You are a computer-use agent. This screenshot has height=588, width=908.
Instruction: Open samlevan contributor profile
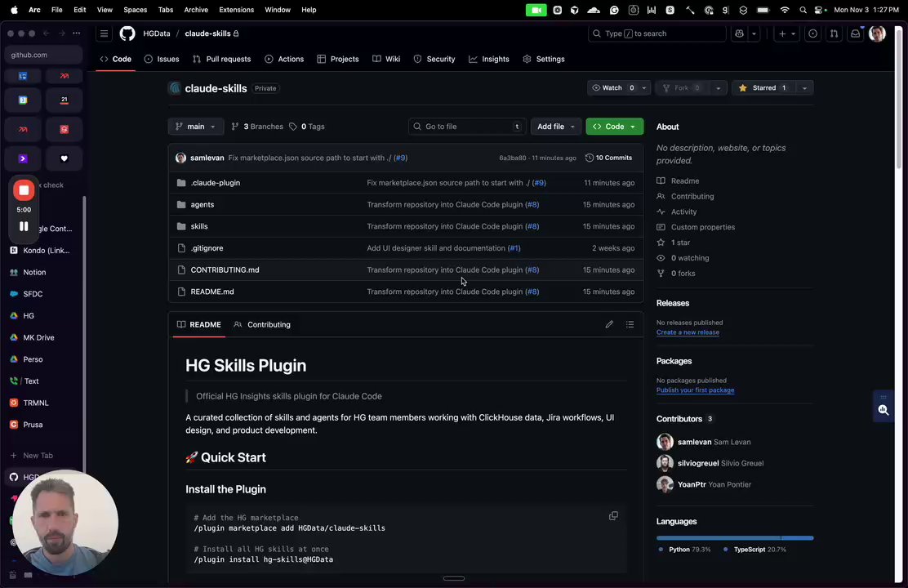tap(694, 442)
